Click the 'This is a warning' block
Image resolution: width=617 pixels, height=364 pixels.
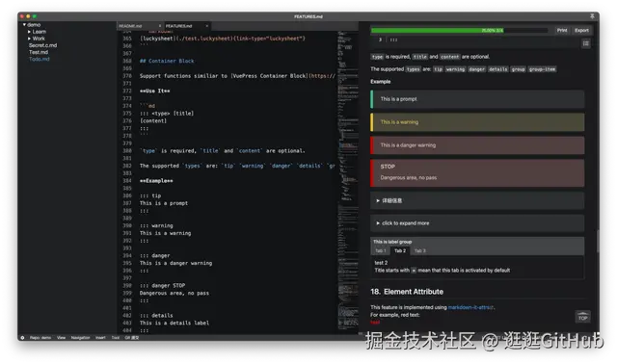pyautogui.click(x=477, y=122)
